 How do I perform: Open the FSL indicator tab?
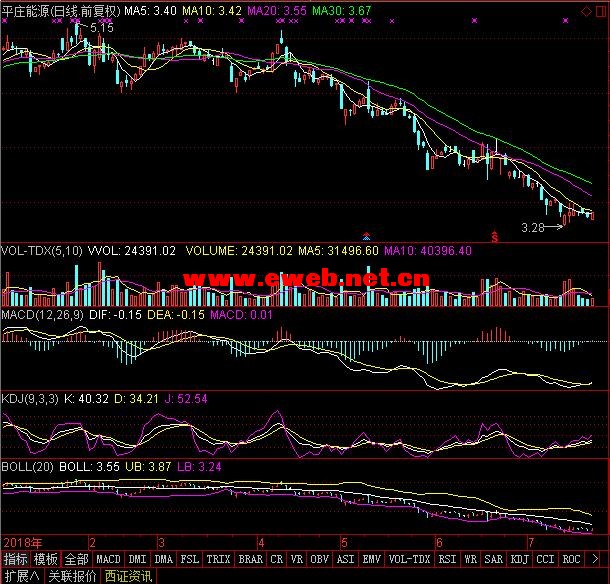[189, 559]
